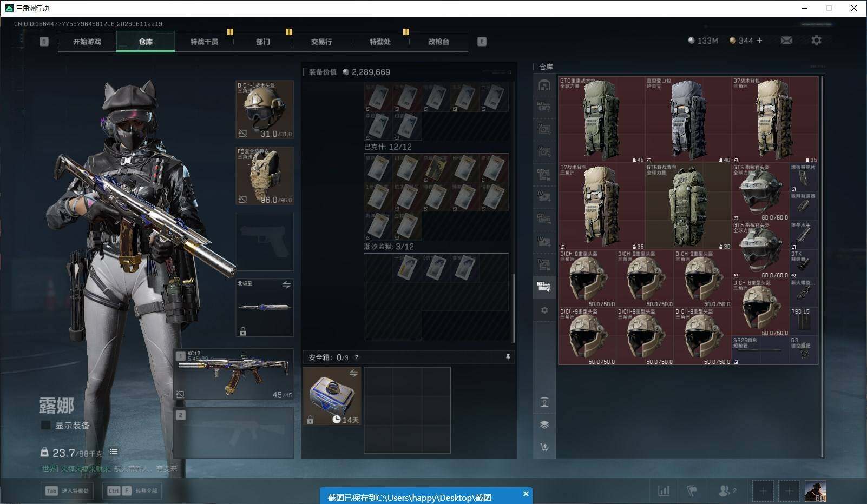Click the E next-tab key hint
Viewport: 867px width, 504px height.
point(482,42)
